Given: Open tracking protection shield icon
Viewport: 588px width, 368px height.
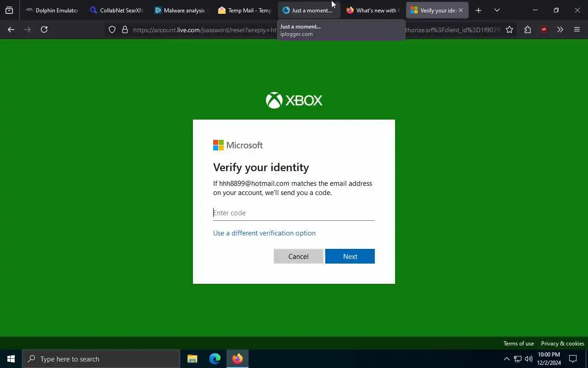Looking at the screenshot, I should click(x=112, y=29).
